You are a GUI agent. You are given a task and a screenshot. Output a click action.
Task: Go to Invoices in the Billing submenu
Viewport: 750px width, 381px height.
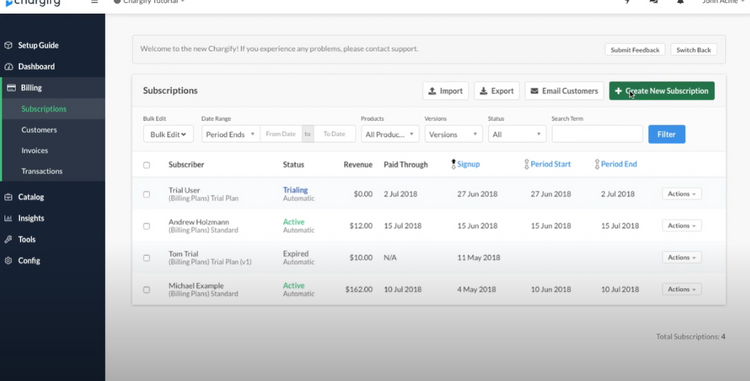click(x=34, y=151)
